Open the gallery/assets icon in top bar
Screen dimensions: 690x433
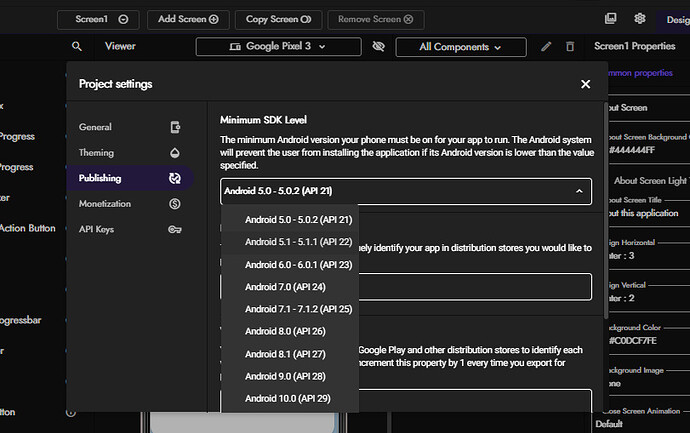point(610,18)
